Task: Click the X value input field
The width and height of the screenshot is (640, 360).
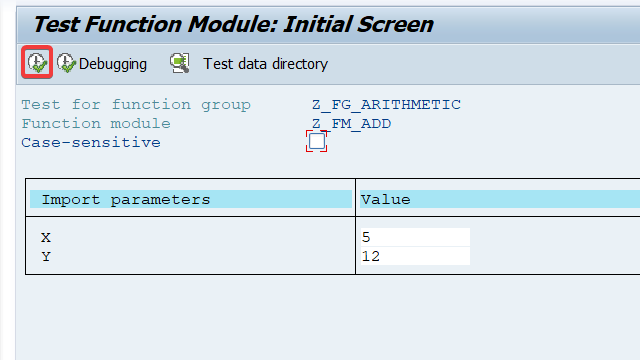Action: pos(415,237)
